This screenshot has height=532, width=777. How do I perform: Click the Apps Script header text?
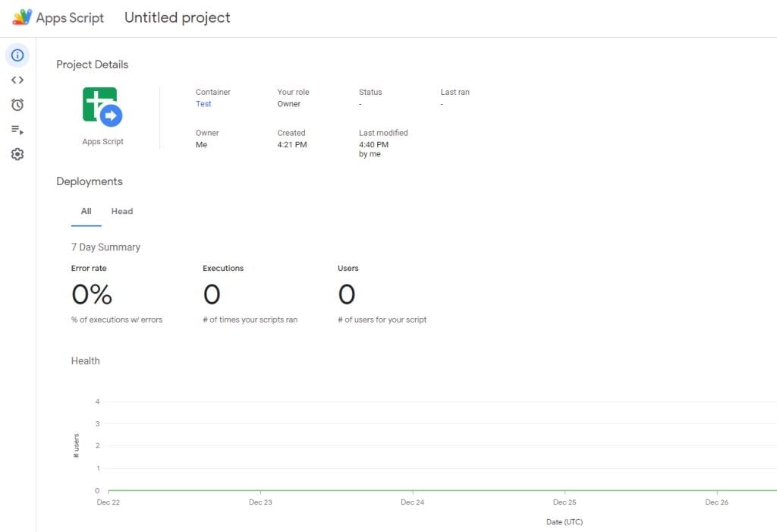(70, 17)
